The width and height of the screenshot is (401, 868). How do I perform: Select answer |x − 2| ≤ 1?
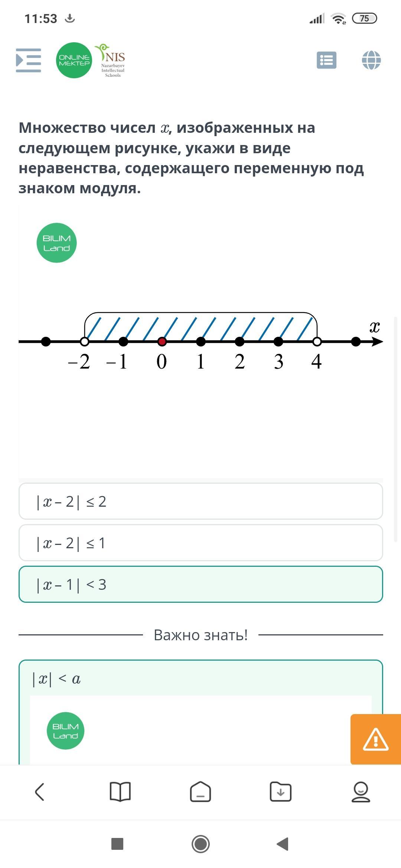click(x=200, y=543)
